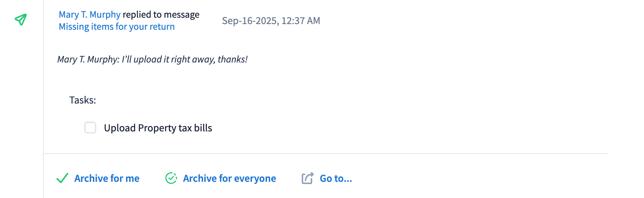
Task: Click the Go to arrow icon
Action: click(x=307, y=178)
